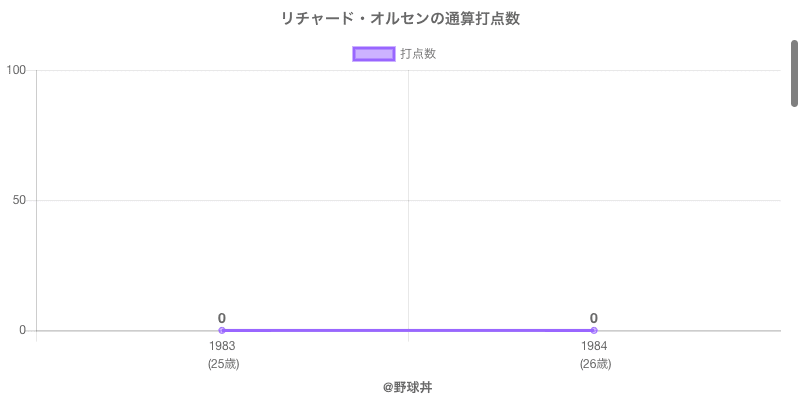Select the 1984 data point marker

click(594, 330)
